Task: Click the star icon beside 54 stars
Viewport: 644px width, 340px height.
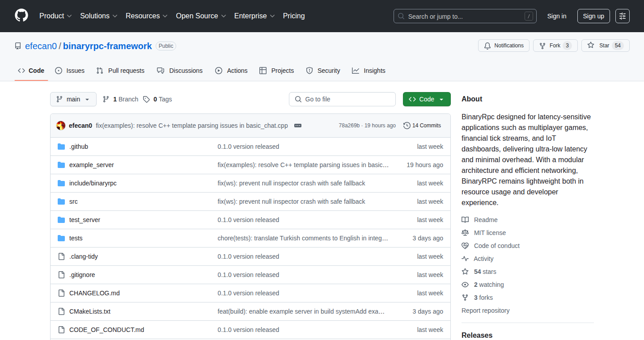Action: pyautogui.click(x=465, y=272)
